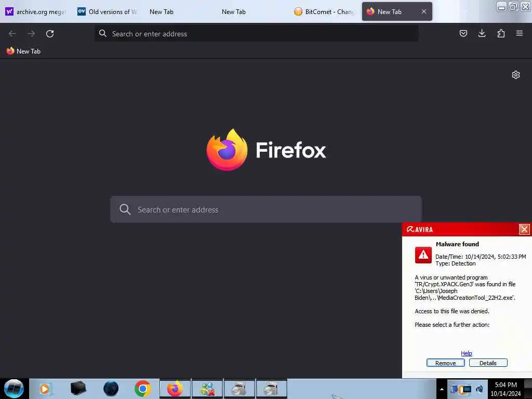Open the black box app on taskbar
Image resolution: width=532 pixels, height=399 pixels.
78,389
